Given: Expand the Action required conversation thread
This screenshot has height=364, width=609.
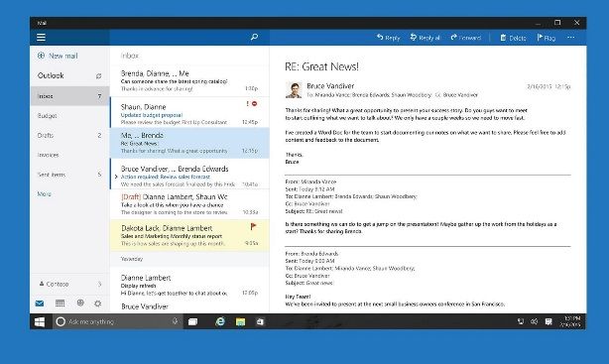Looking at the screenshot, I should coord(116,177).
